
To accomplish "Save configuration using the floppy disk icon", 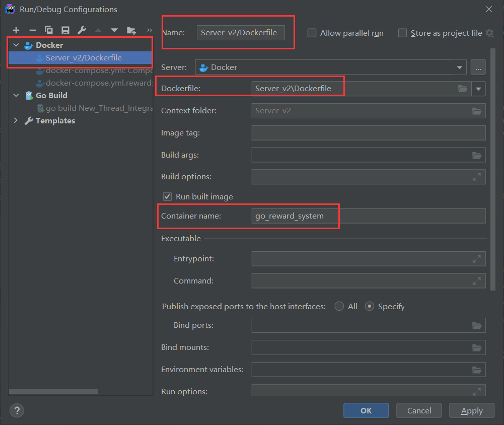I will coord(65,30).
